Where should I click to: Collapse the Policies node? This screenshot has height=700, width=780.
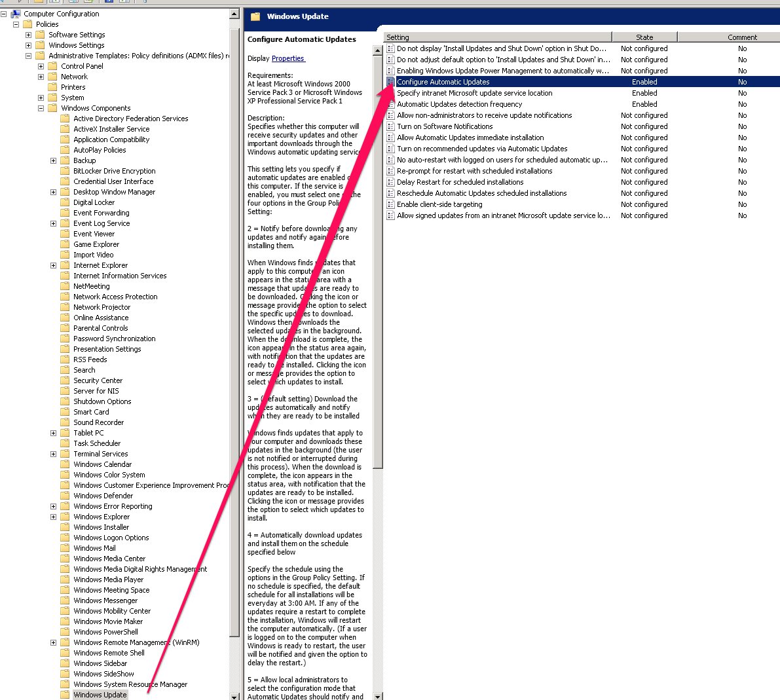(16, 24)
